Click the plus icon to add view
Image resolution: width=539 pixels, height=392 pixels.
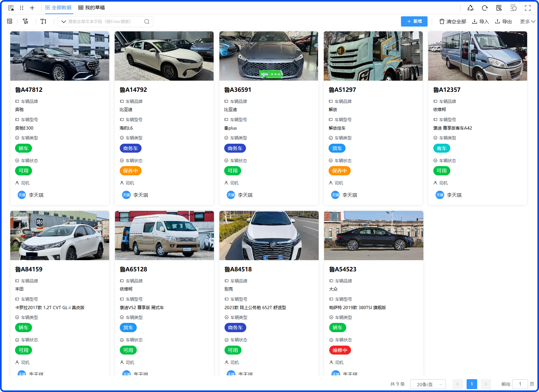[x=32, y=8]
